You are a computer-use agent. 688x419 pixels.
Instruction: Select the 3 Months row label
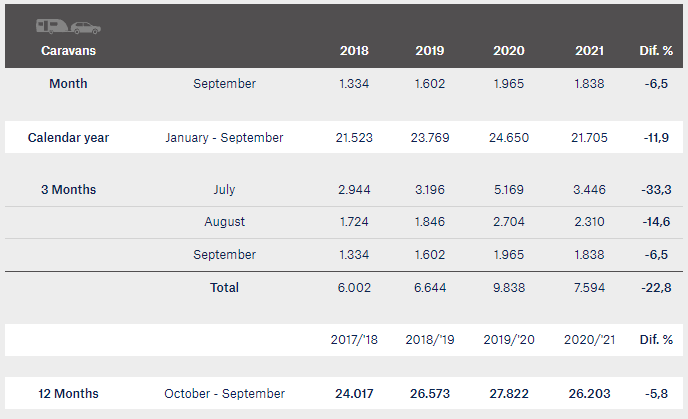68,190
